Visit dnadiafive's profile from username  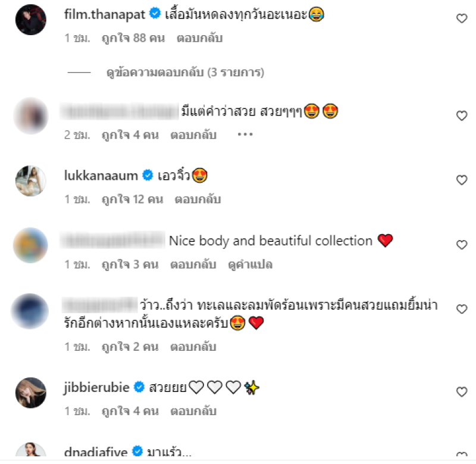[96, 452]
